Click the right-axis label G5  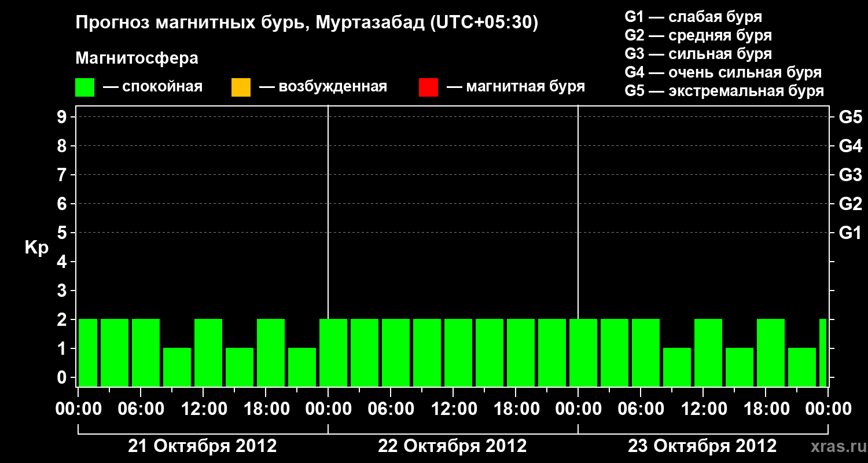[x=851, y=117]
